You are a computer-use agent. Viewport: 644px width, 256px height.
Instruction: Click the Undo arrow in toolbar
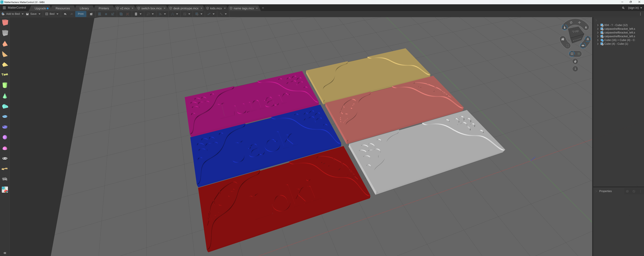(x=65, y=14)
